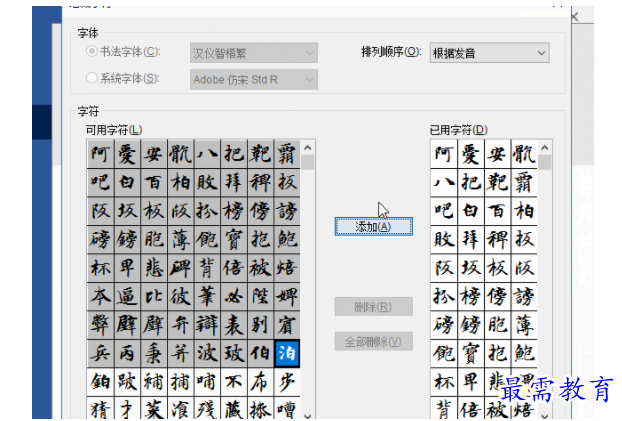
Task: Select character 坂 in 已用字符 list
Action: click(471, 268)
